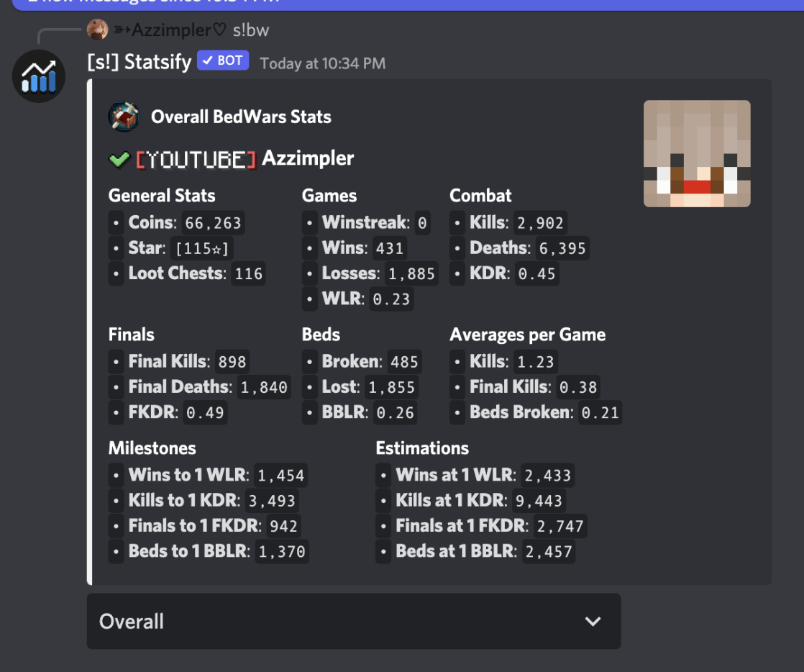The height and width of the screenshot is (672, 804).
Task: Click the new messages banner at top
Action: tap(408, 4)
